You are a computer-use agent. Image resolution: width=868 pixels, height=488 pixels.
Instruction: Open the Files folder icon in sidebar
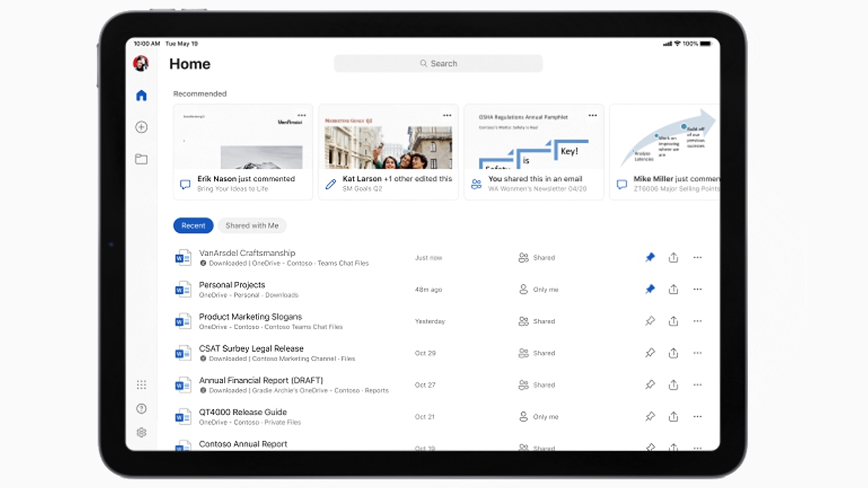(141, 158)
